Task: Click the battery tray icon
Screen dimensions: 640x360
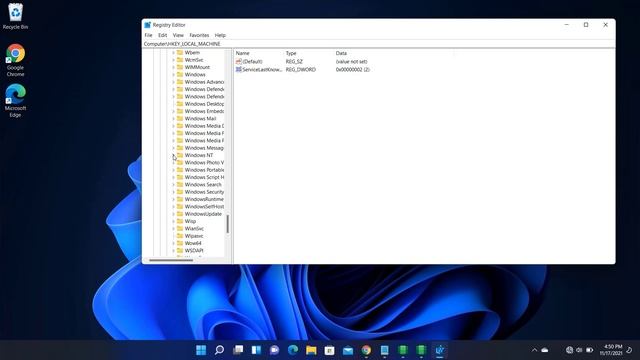Action: (589, 350)
